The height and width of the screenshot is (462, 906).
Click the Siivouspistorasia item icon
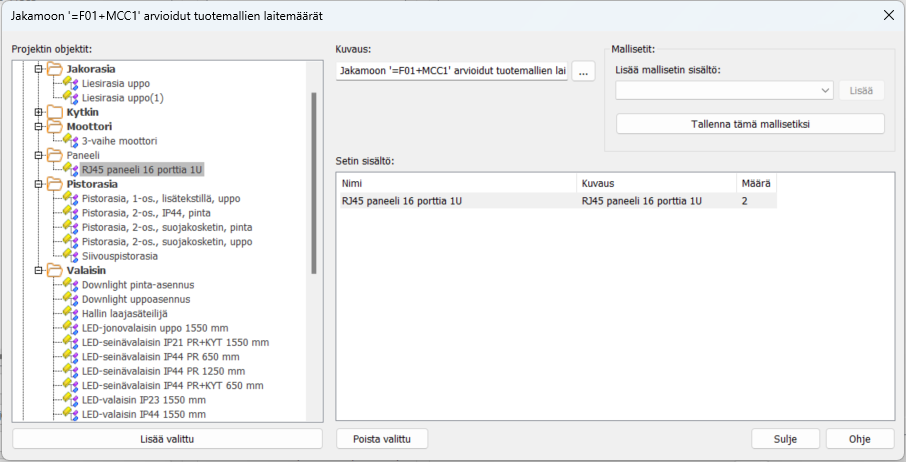click(x=70, y=256)
